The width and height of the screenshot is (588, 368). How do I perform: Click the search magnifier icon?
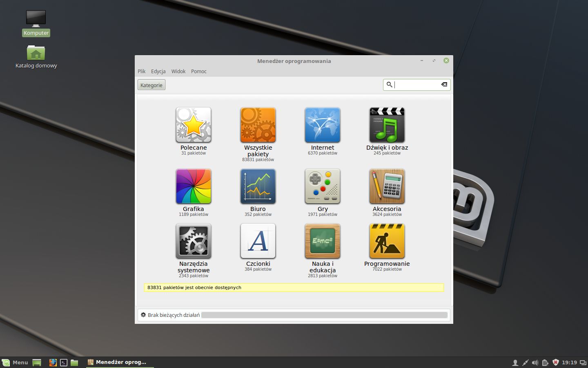coord(389,85)
